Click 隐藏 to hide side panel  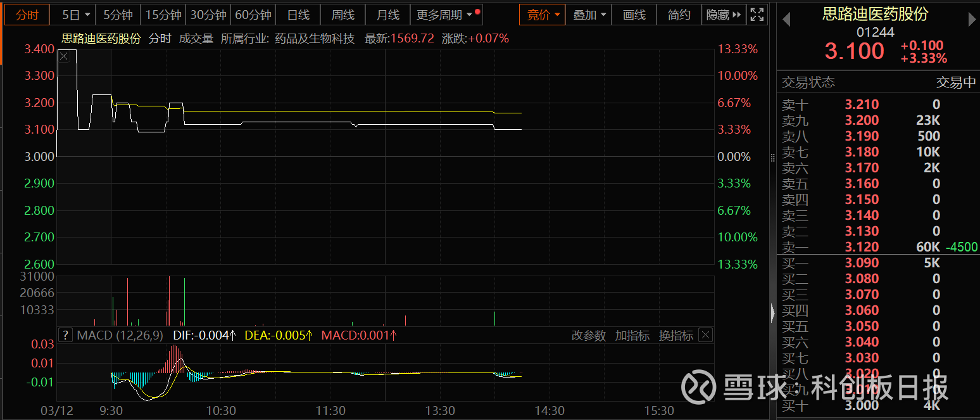(724, 15)
